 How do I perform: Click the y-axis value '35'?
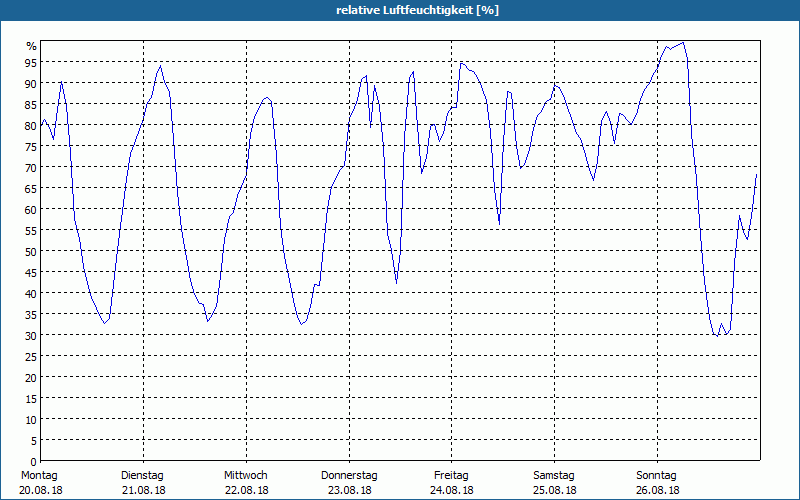pyautogui.click(x=31, y=315)
